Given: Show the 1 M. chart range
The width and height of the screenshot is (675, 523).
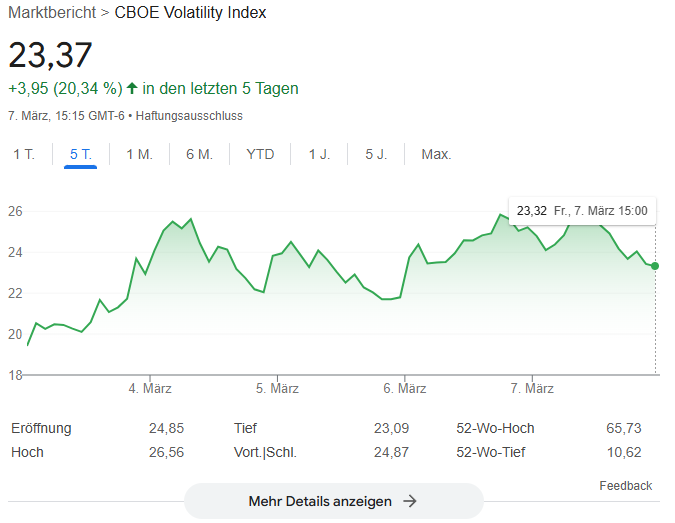Looking at the screenshot, I should (139, 154).
